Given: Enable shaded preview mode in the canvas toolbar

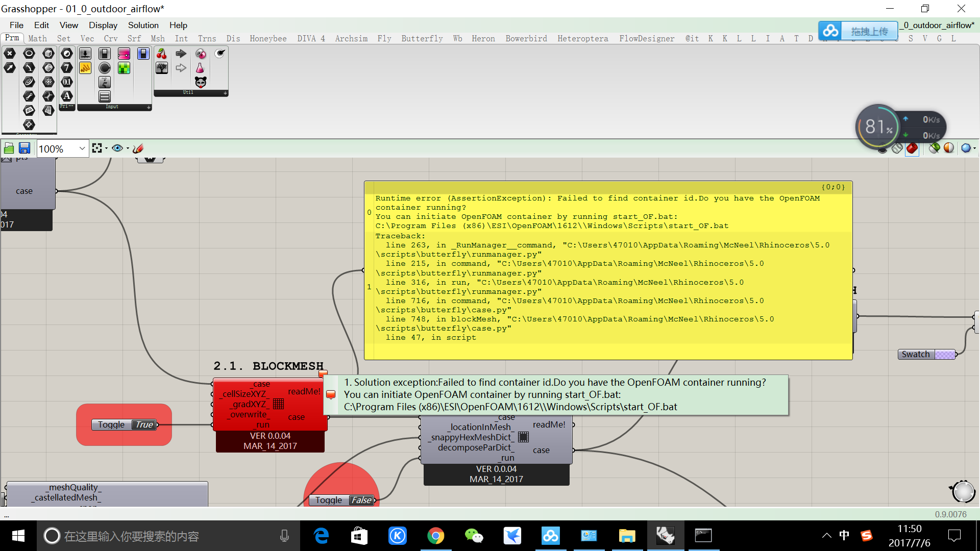Looking at the screenshot, I should [x=913, y=148].
